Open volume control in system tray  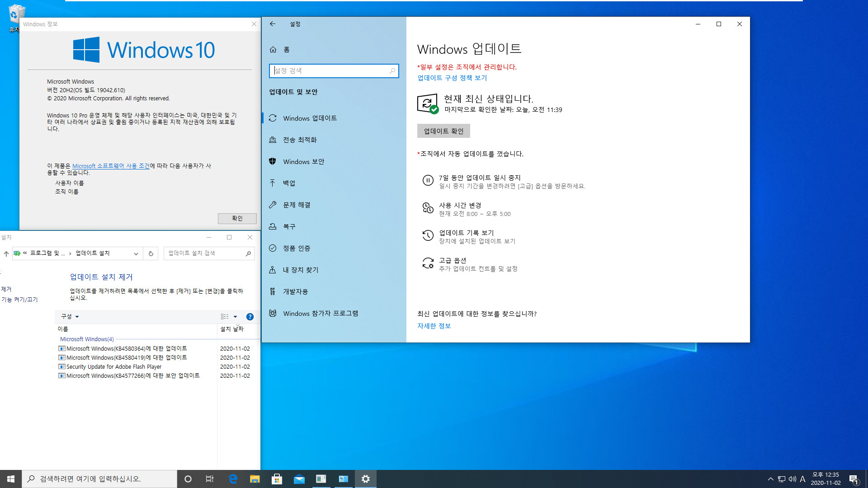(793, 479)
